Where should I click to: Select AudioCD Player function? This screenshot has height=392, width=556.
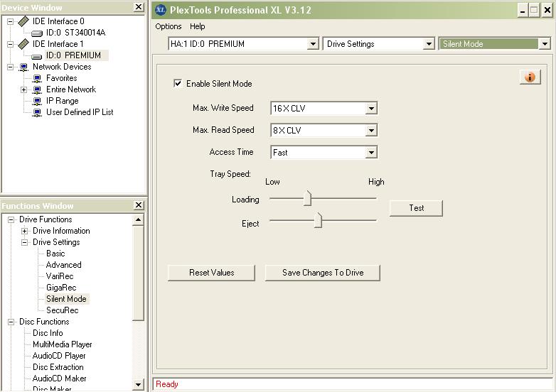pyautogui.click(x=59, y=356)
